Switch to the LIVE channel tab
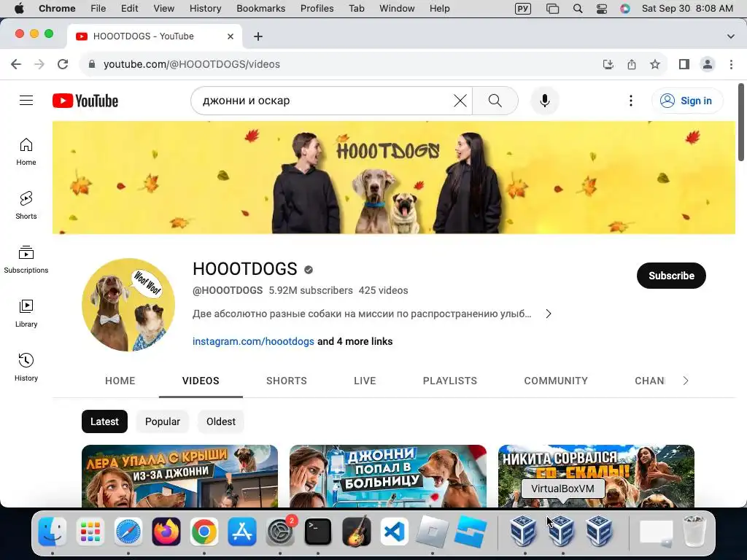The width and height of the screenshot is (747, 560). [365, 381]
